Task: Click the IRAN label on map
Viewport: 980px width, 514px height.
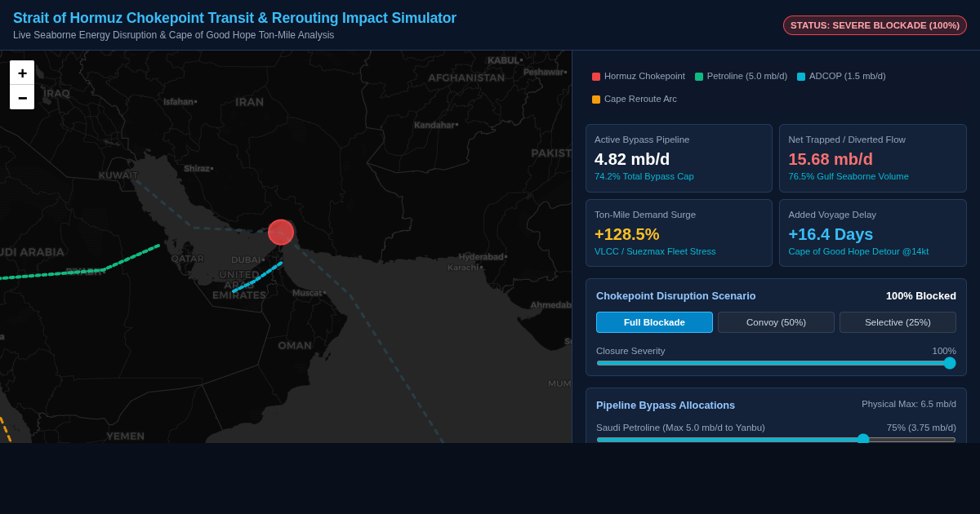Action: tap(250, 102)
